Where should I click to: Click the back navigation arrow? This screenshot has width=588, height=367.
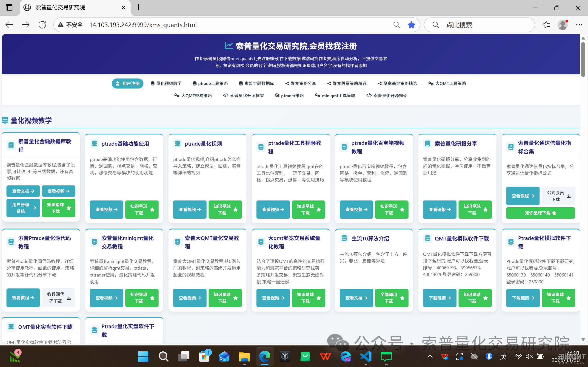tap(9, 25)
